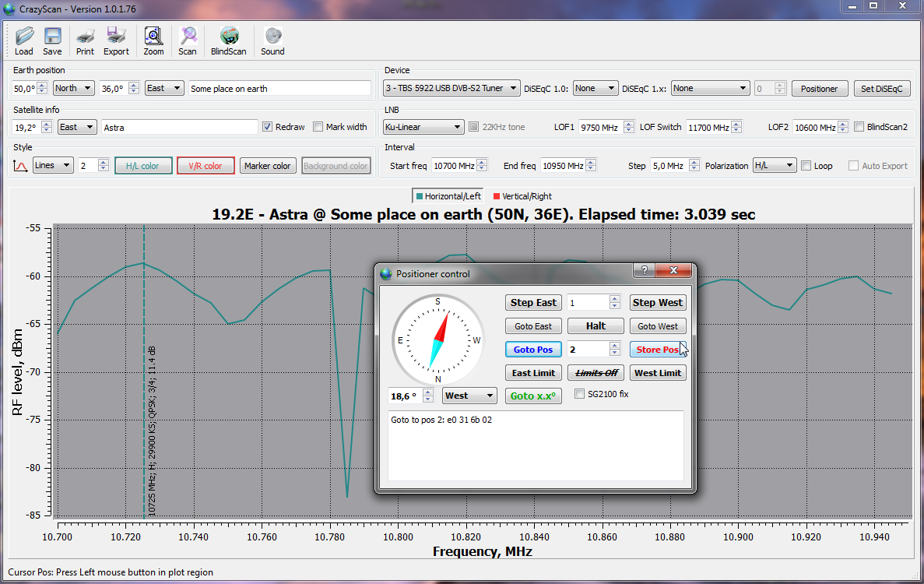Click the 10725 MHz dashed marker line
The width and height of the screenshot is (924, 584).
pyautogui.click(x=144, y=371)
